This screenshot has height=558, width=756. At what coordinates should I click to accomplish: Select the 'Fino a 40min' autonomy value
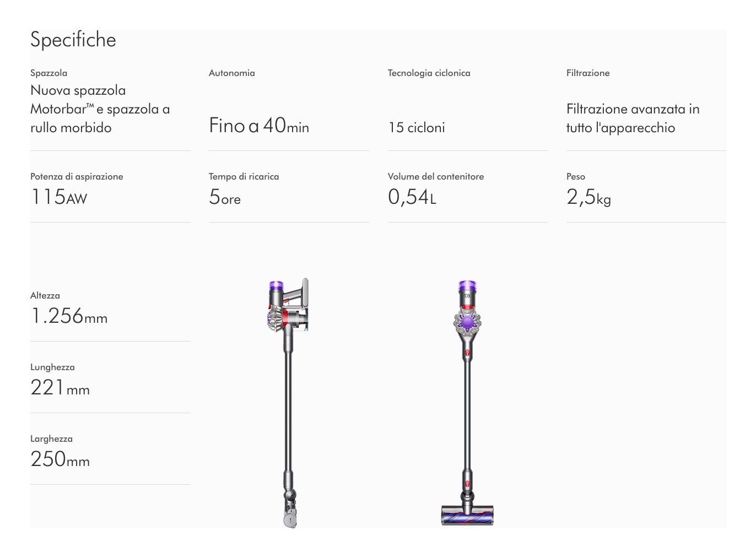tap(258, 126)
